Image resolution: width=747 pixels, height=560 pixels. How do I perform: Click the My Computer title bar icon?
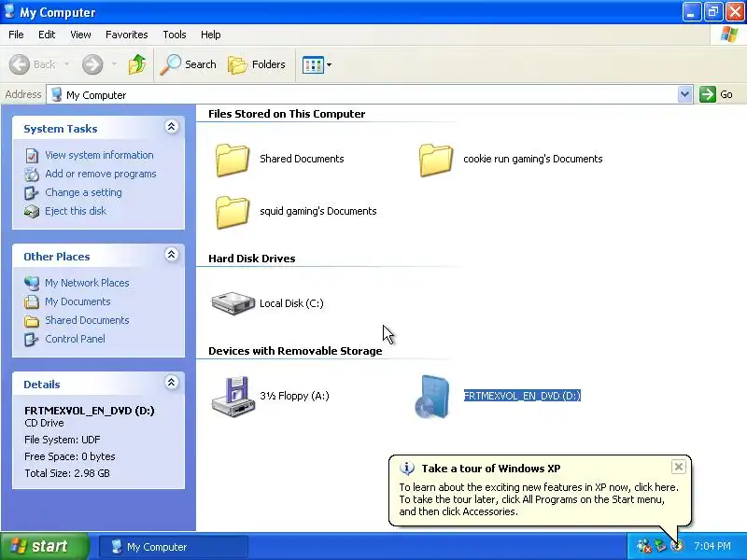click(9, 11)
